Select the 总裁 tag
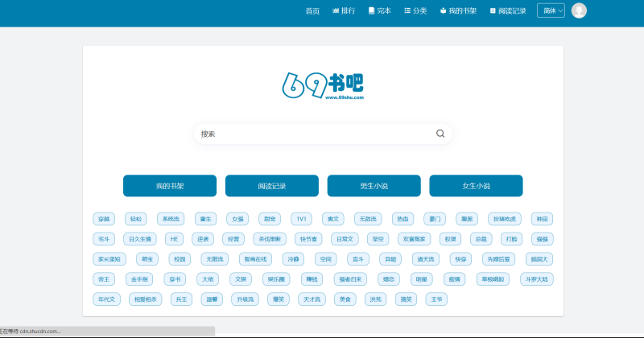 [x=481, y=239]
